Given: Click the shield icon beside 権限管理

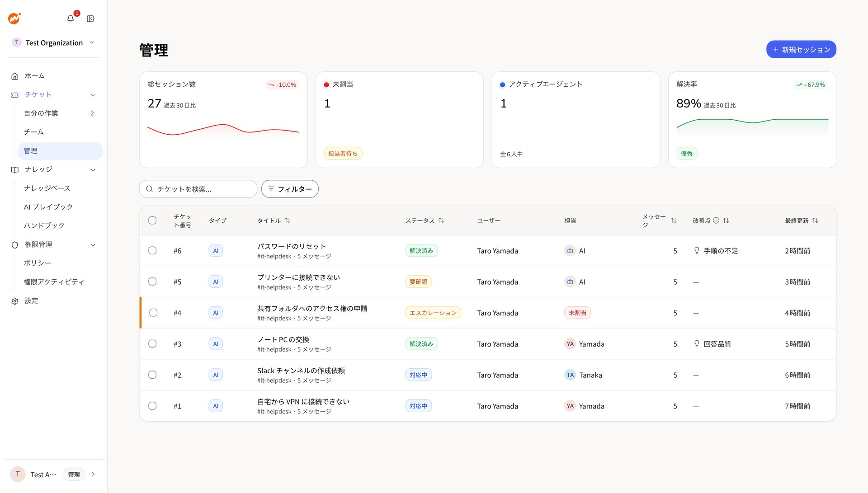Looking at the screenshot, I should (15, 245).
